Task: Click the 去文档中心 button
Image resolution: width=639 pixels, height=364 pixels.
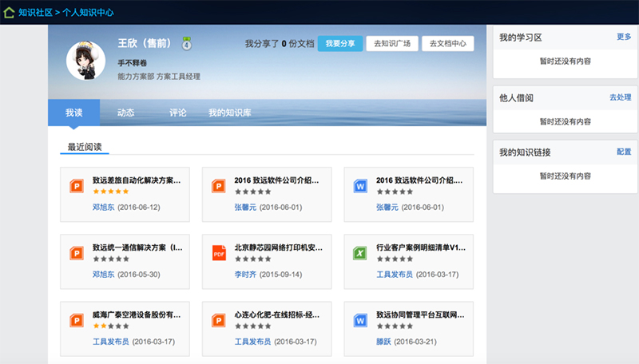Action: (448, 44)
